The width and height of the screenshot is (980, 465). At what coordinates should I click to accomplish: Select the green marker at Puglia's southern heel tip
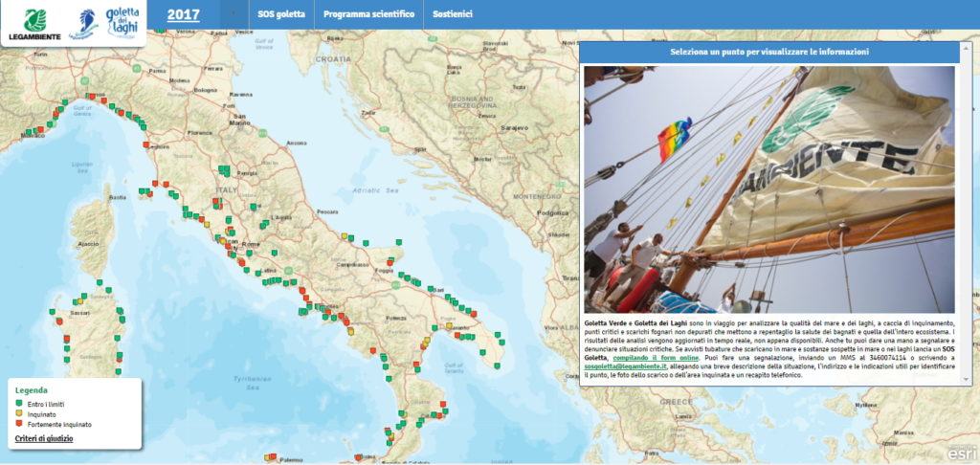[497, 365]
